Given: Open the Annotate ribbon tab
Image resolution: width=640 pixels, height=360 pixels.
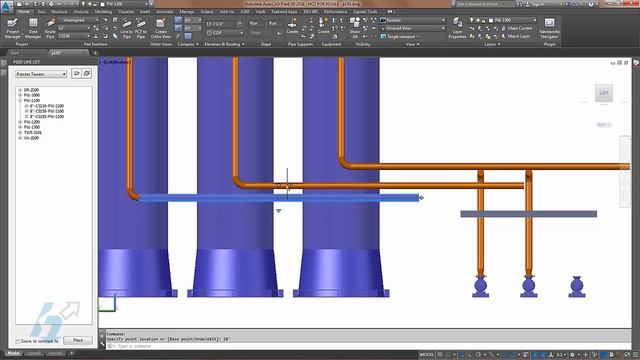Looking at the screenshot, I should pyautogui.click(x=164, y=12).
